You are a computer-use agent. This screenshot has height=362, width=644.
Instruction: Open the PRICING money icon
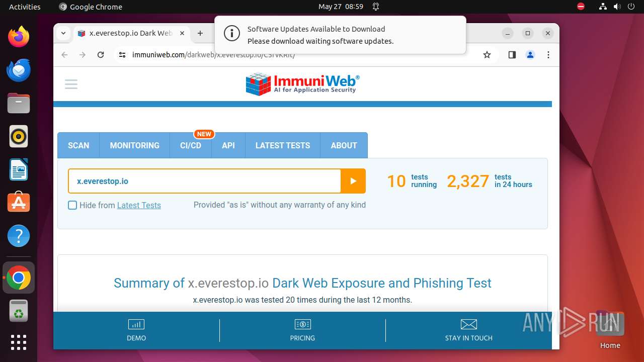tap(302, 324)
